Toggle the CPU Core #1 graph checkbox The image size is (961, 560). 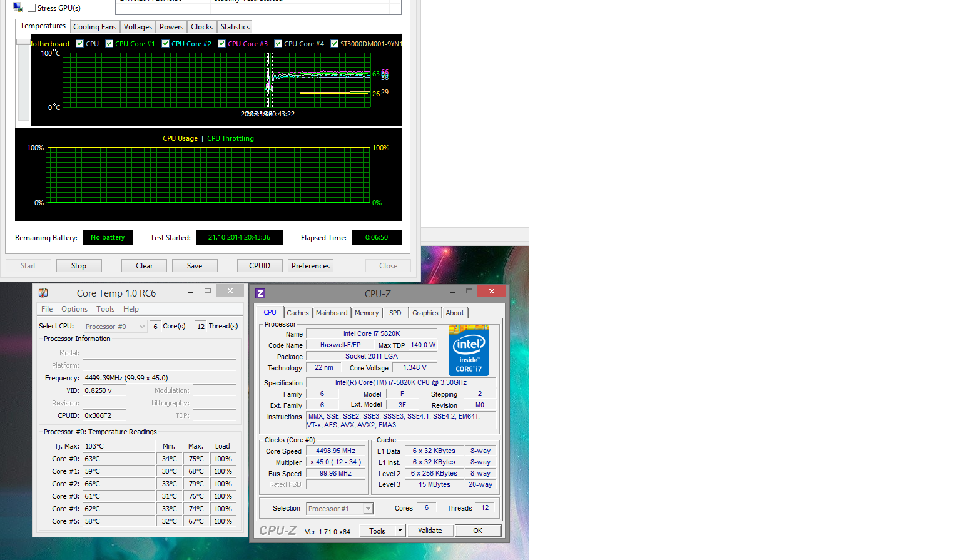[x=109, y=44]
